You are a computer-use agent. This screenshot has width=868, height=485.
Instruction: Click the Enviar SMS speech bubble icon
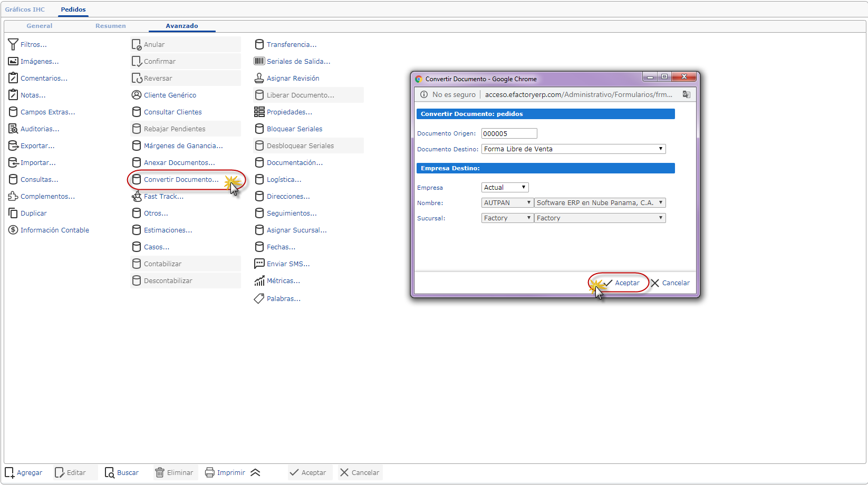(x=259, y=264)
